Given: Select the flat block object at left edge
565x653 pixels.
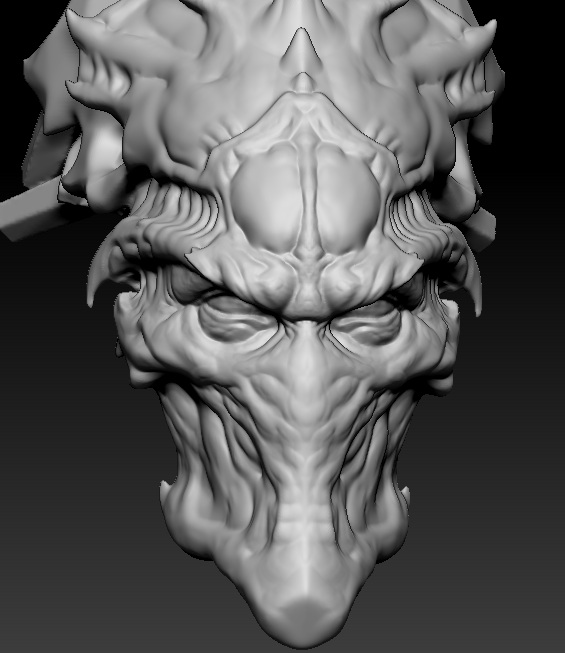Looking at the screenshot, I should [31, 208].
